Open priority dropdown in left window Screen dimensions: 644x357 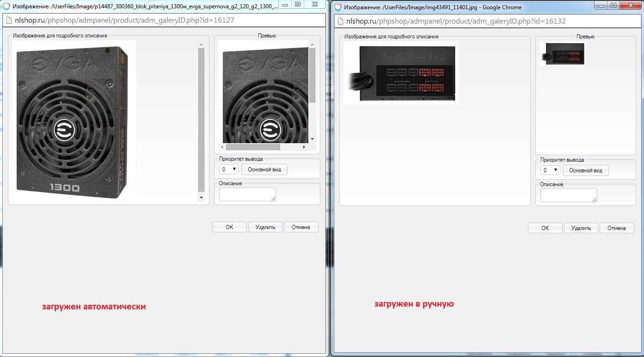tap(229, 169)
